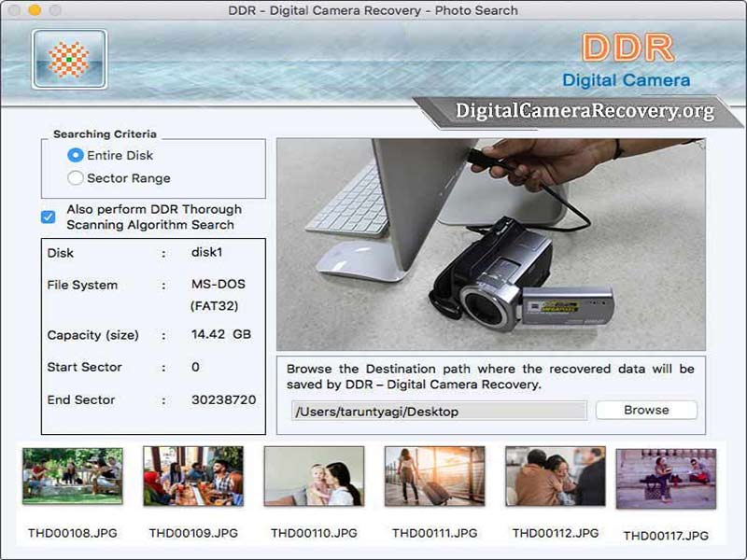Pick the THD00112.JPG thumbnail

(x=556, y=476)
